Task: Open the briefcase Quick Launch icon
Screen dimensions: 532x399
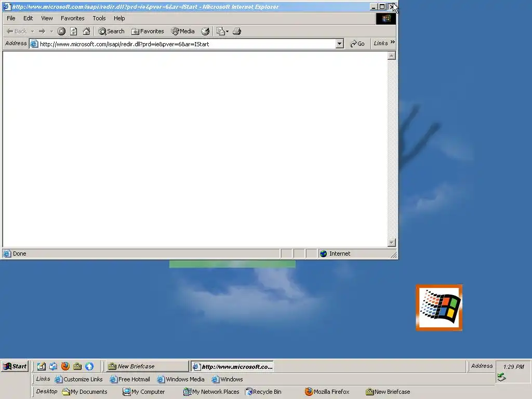Action: pyautogui.click(x=77, y=366)
